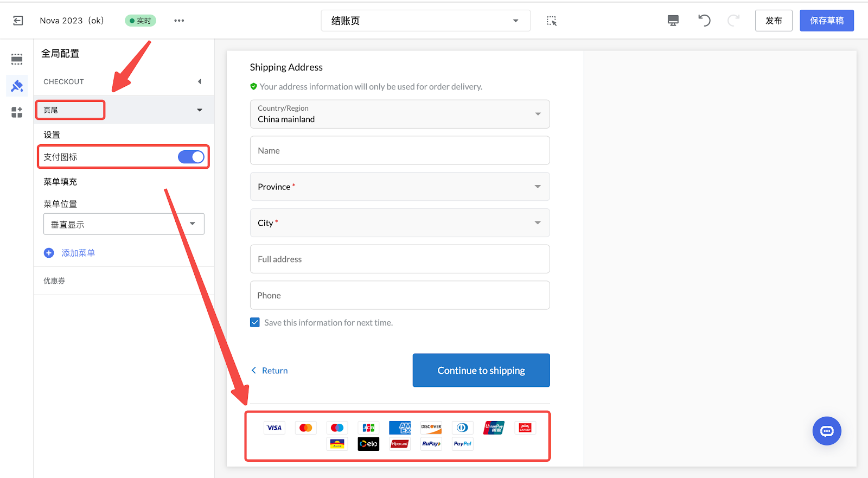Click the Mastercard payment icon
The height and width of the screenshot is (478, 868).
[306, 428]
